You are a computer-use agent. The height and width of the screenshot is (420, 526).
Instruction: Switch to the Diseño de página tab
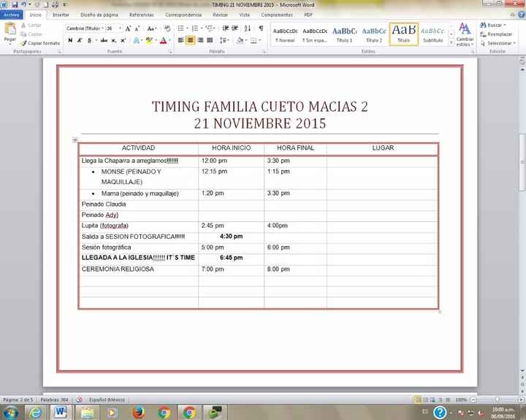99,15
